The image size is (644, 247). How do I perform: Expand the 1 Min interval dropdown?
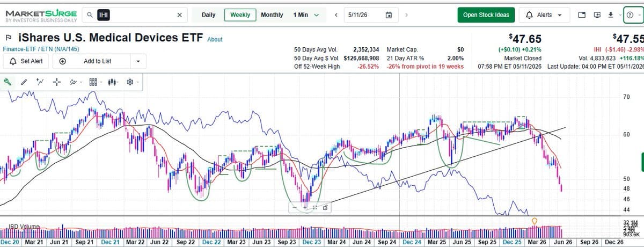pyautogui.click(x=306, y=15)
